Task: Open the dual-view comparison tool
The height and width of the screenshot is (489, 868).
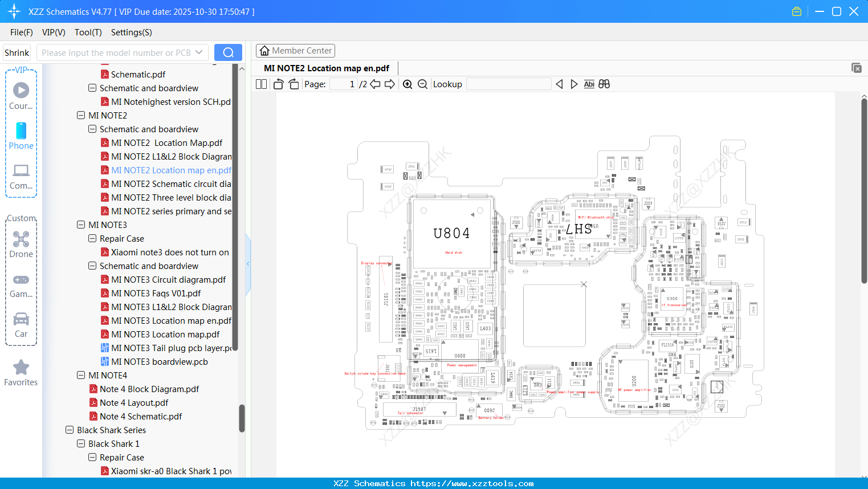Action: tap(604, 84)
